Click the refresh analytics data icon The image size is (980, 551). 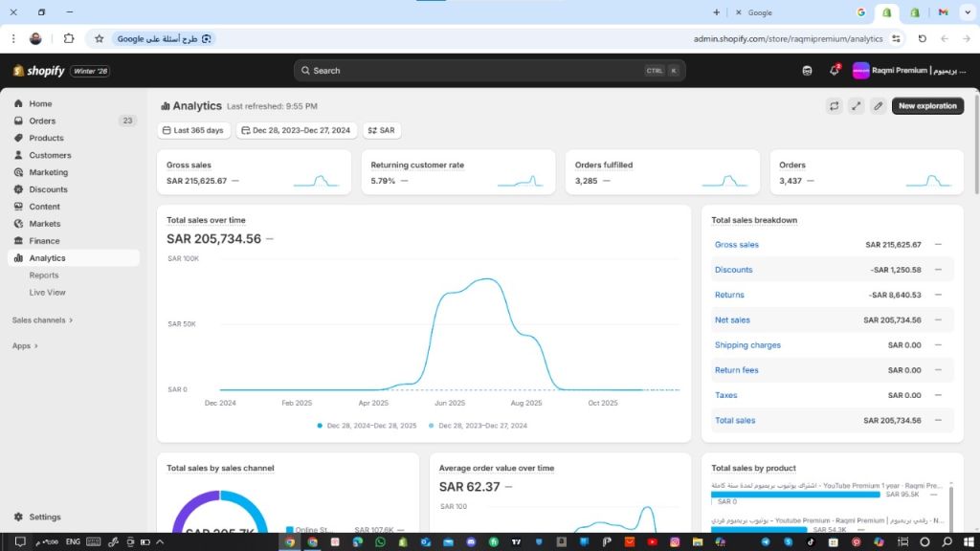click(x=835, y=106)
